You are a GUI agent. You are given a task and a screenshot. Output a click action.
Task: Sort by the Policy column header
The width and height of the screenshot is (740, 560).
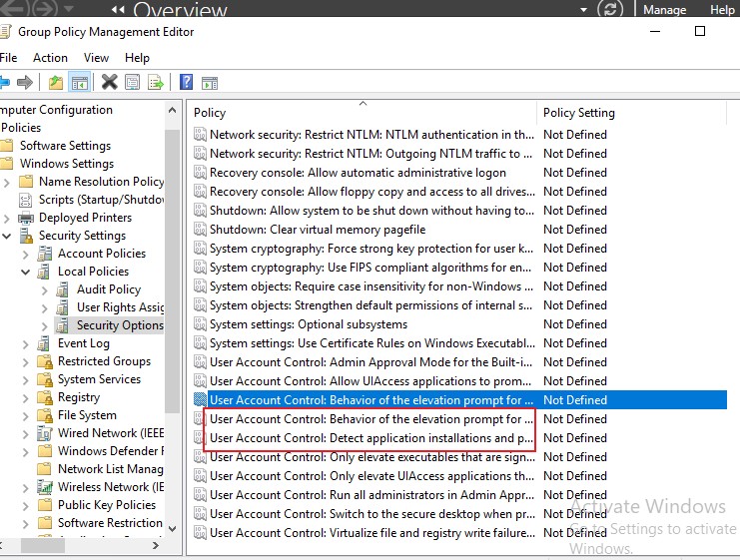363,113
